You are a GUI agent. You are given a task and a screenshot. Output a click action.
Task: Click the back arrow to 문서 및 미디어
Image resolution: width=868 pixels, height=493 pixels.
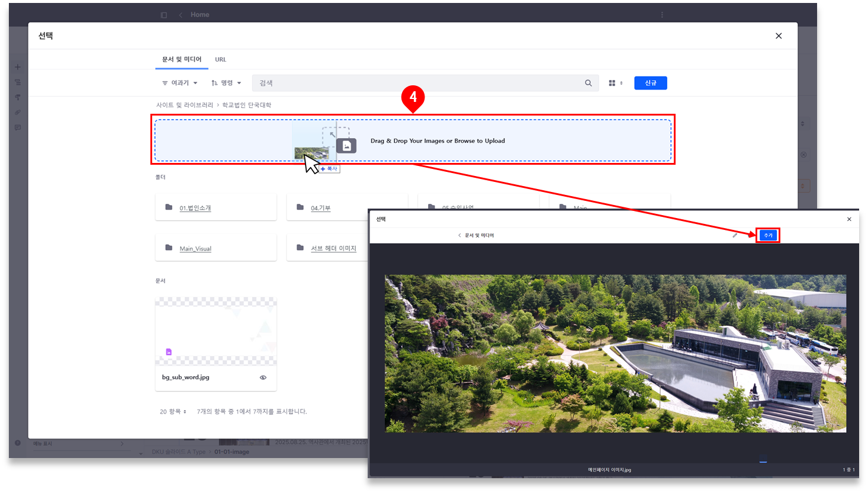459,235
